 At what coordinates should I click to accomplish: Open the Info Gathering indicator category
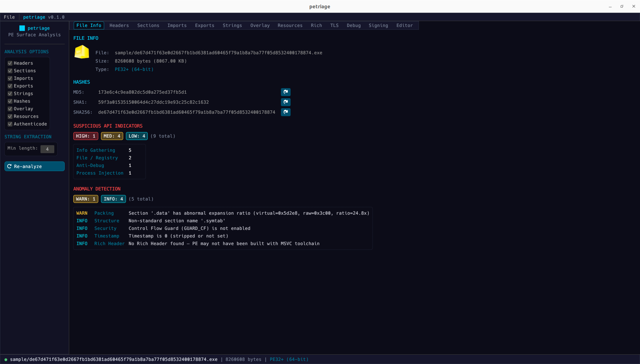[96, 150]
